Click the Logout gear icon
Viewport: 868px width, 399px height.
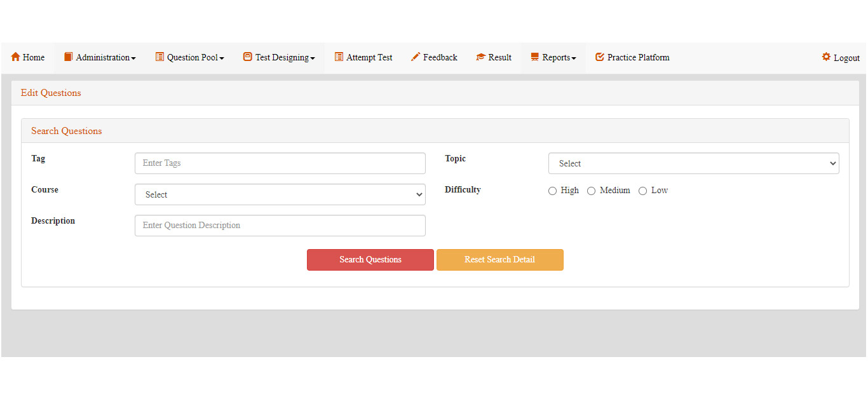826,57
